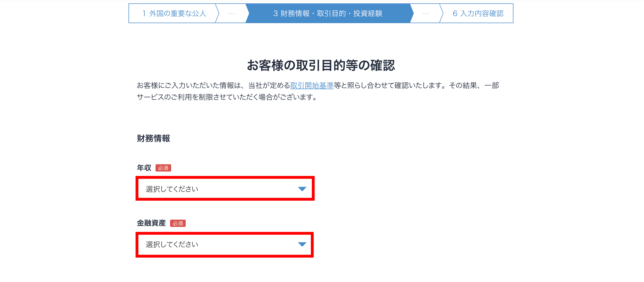Click the 必須 badge next to 金融資産
The image size is (644, 282).
[x=178, y=223]
